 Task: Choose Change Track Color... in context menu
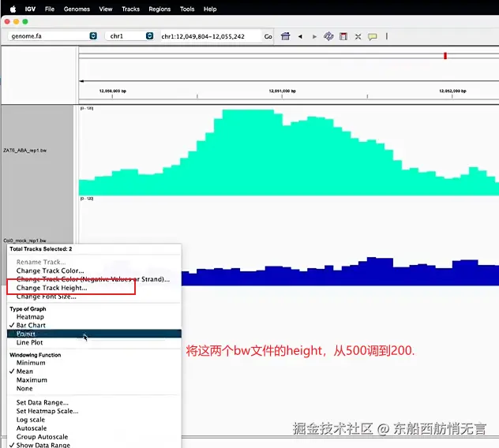point(50,271)
